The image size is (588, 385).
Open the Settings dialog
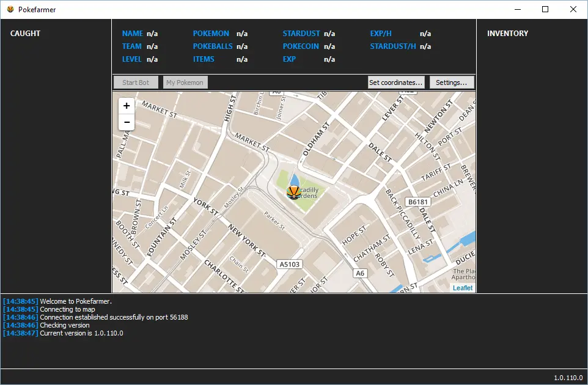click(452, 82)
